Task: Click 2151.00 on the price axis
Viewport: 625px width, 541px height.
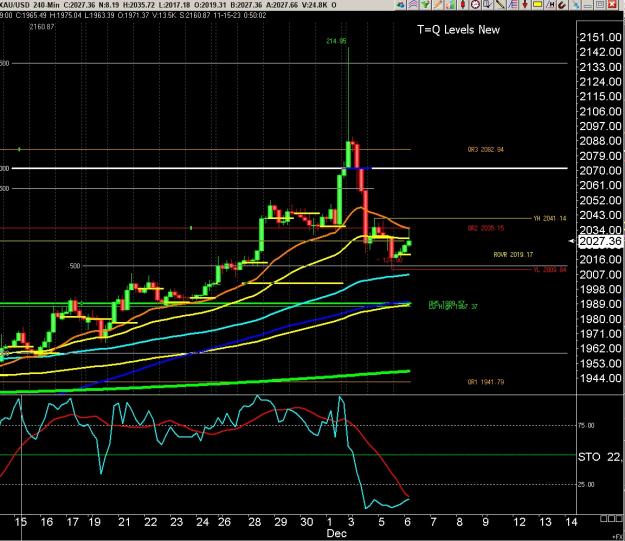Action: 600,37
